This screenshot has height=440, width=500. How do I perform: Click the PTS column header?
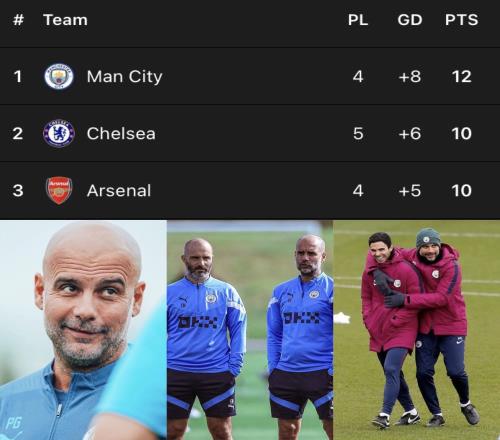pos(462,20)
